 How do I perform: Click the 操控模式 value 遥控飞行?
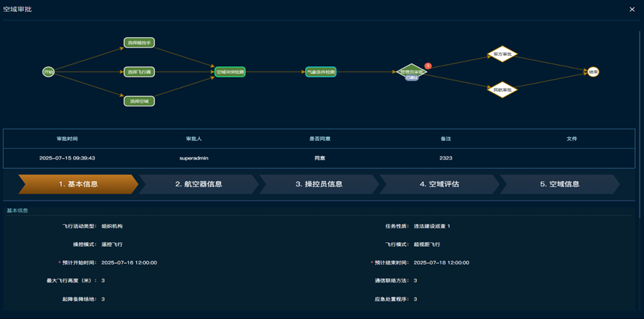(112, 244)
